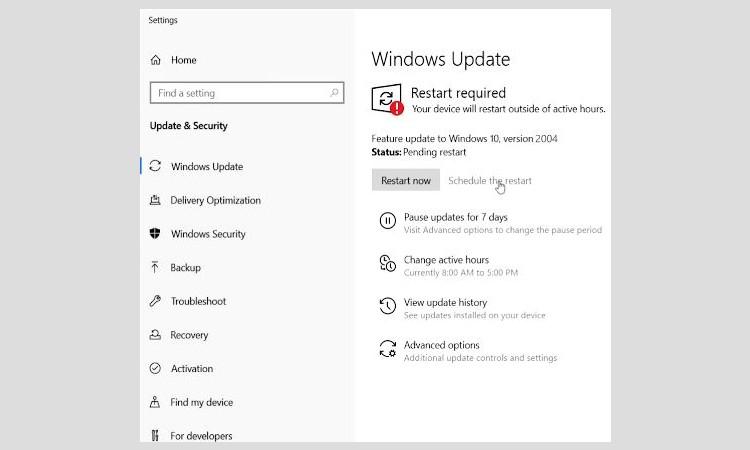Click the Restart now button
Image resolution: width=750 pixels, height=450 pixels.
point(406,180)
